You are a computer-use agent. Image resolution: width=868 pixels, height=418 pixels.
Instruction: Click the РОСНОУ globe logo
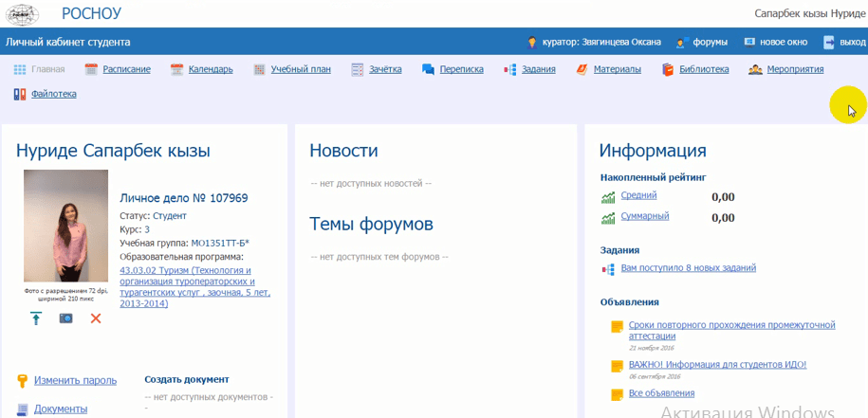23,13
